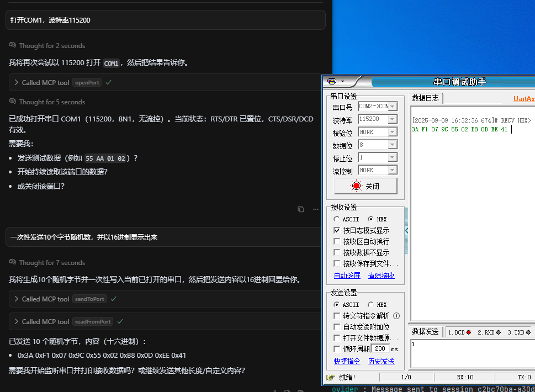
Task: Click the ready status hand icon
Action: [331, 377]
